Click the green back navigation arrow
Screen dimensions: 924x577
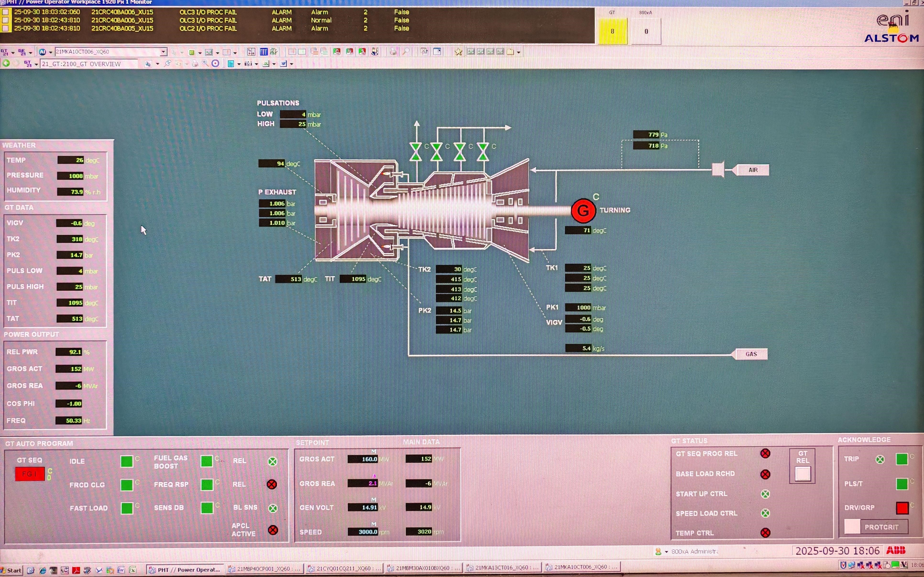coord(6,63)
